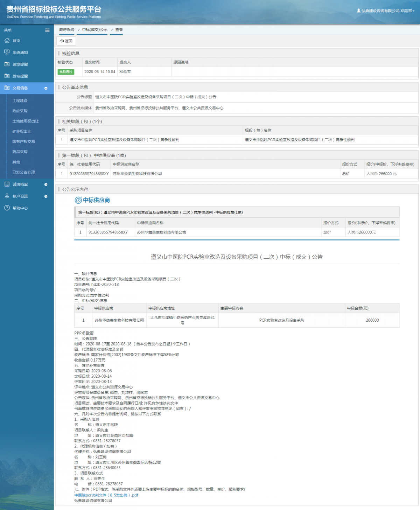Click the 帐户设置 person icon
The image size is (420, 510).
pyautogui.click(x=7, y=196)
